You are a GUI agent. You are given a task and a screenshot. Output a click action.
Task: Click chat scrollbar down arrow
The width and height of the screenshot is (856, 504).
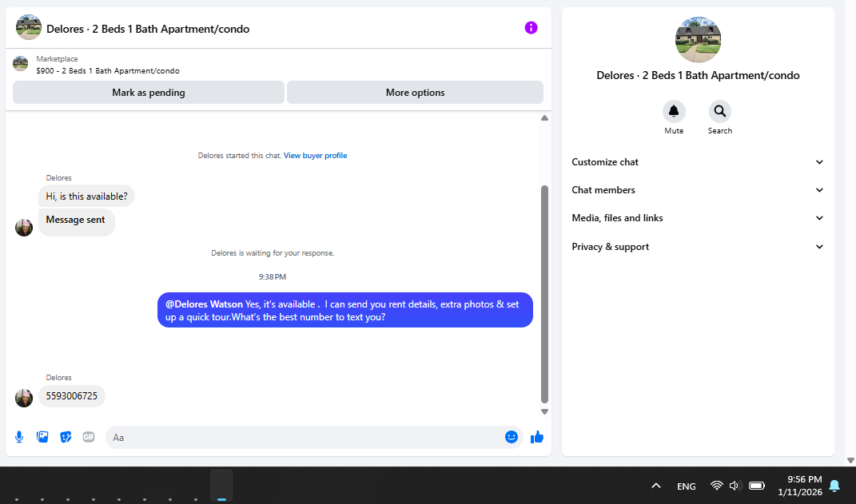click(x=544, y=412)
